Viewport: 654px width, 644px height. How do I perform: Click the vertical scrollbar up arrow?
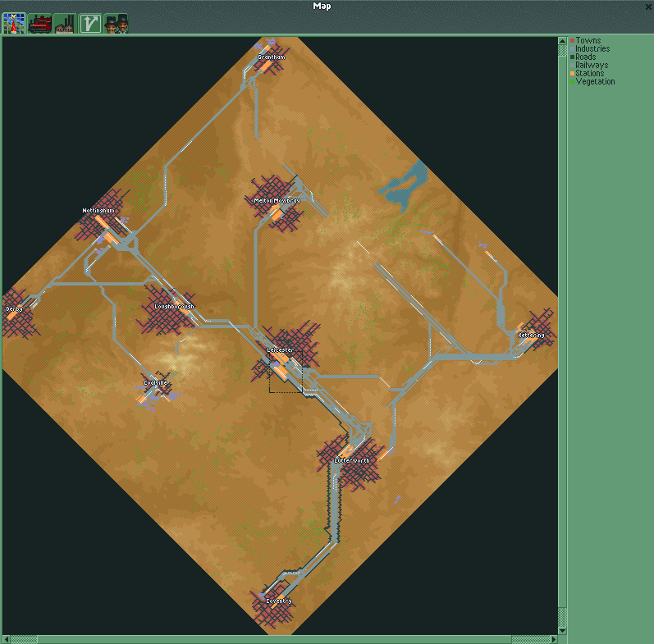562,41
